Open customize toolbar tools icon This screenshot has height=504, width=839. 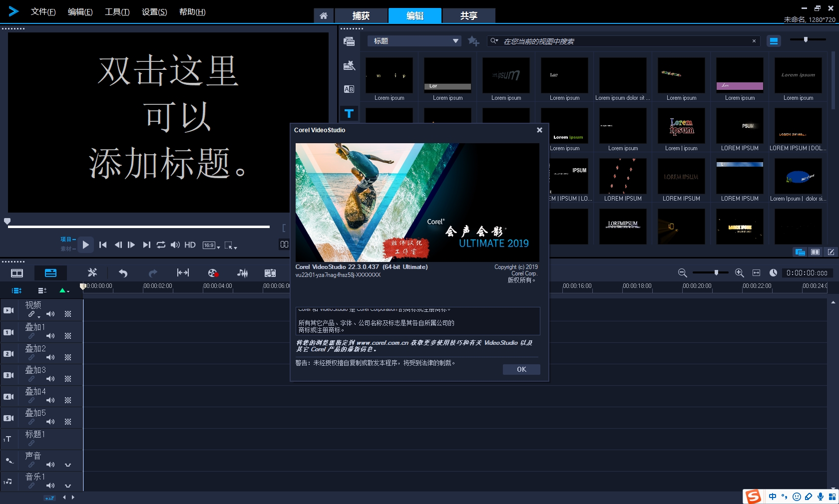(92, 272)
